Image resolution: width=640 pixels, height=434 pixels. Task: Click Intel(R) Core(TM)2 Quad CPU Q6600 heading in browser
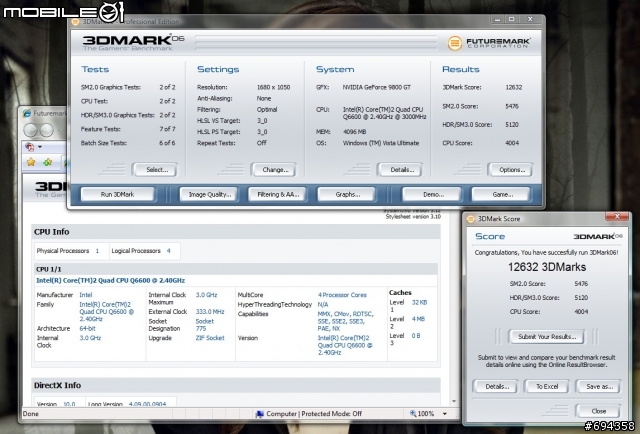(110, 280)
